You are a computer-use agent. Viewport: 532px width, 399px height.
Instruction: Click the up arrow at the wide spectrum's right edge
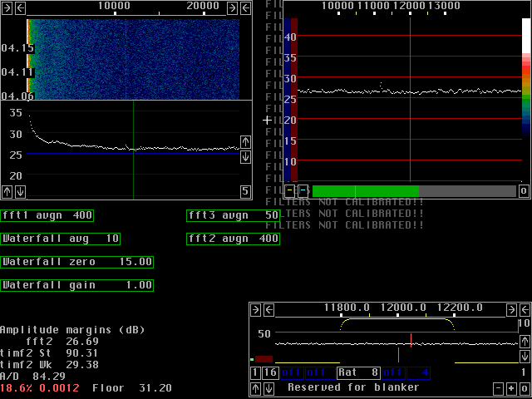pos(246,142)
